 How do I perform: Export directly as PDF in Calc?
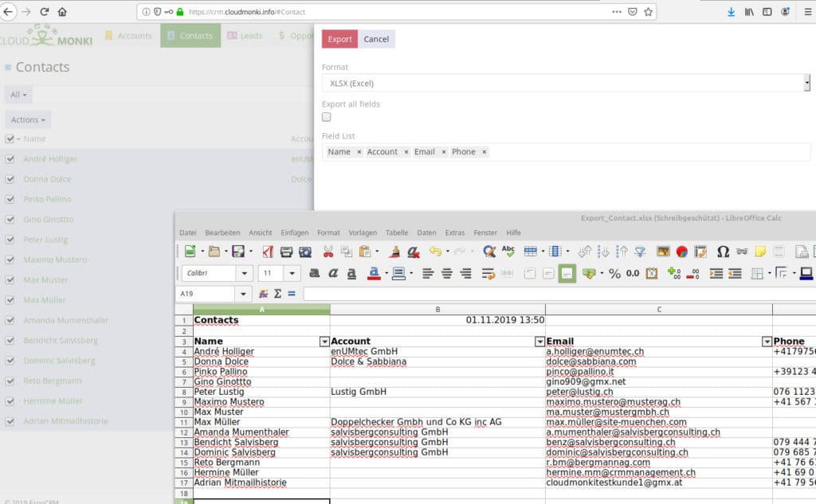click(268, 252)
